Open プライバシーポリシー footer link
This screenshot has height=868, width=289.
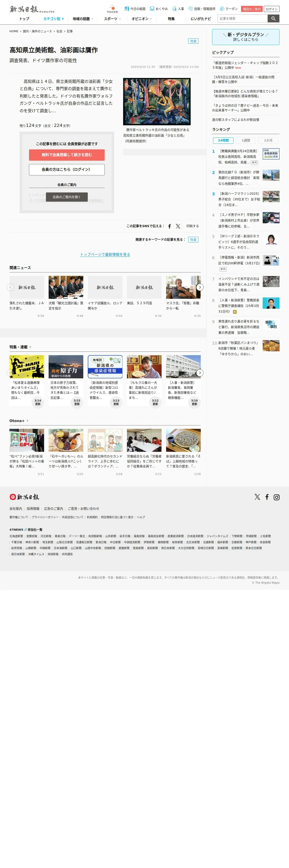(45, 517)
